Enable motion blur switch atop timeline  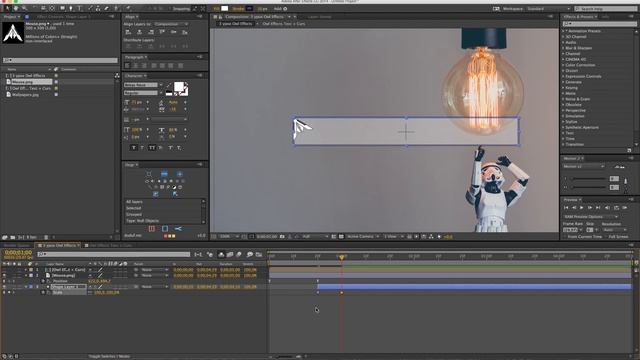click(x=238, y=255)
